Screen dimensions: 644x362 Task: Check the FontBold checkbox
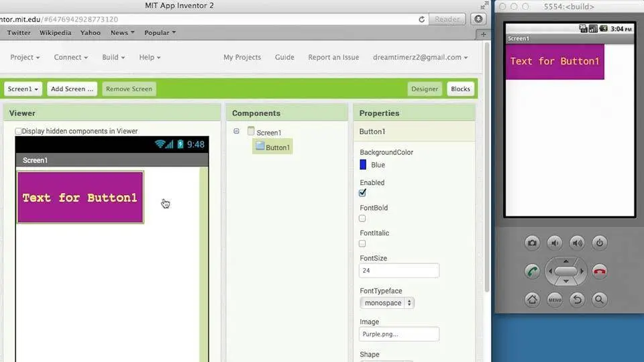[x=362, y=219]
